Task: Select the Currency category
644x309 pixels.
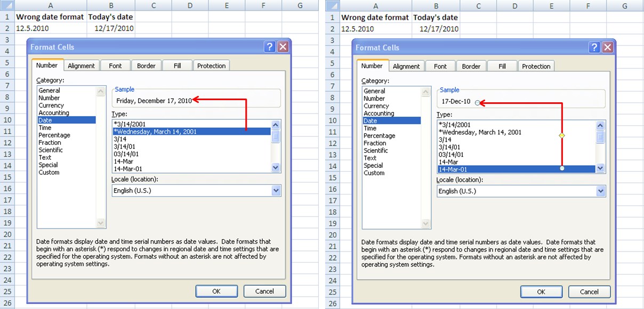Action: pyautogui.click(x=52, y=105)
